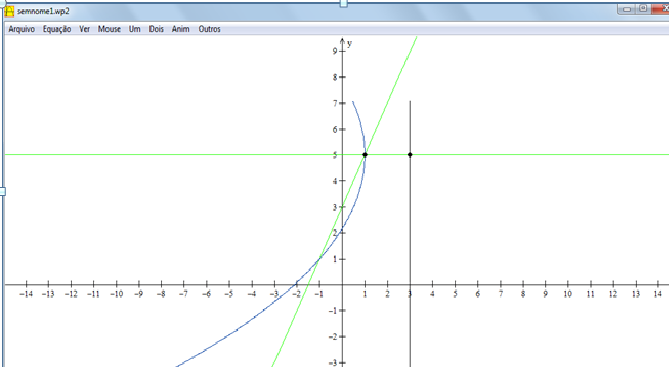Click the tick labeled 9 on the y-axis
The image size is (669, 367).
click(x=335, y=51)
